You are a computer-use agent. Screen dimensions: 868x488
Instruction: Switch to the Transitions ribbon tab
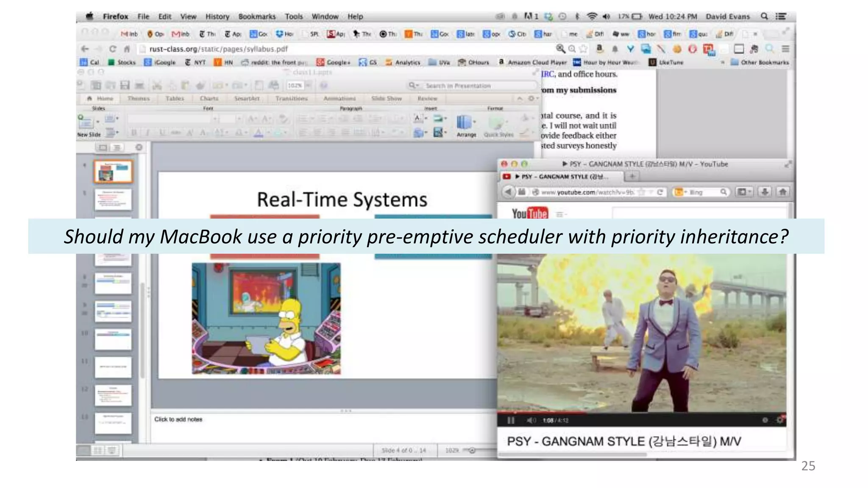tap(292, 98)
